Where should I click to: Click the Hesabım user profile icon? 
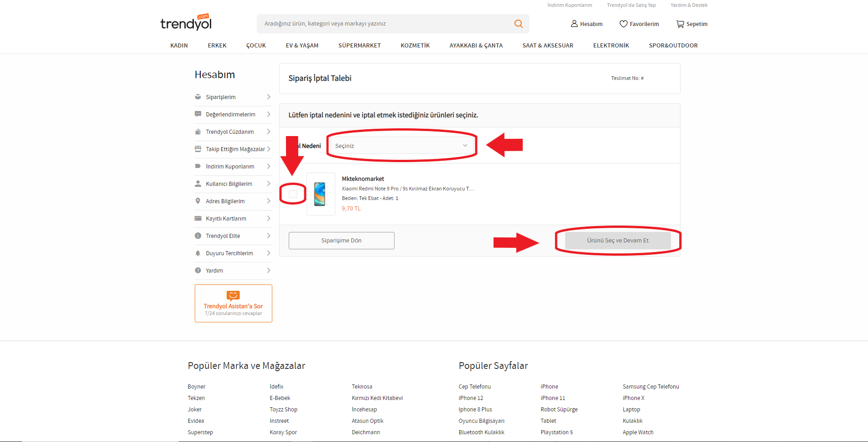[x=574, y=24]
